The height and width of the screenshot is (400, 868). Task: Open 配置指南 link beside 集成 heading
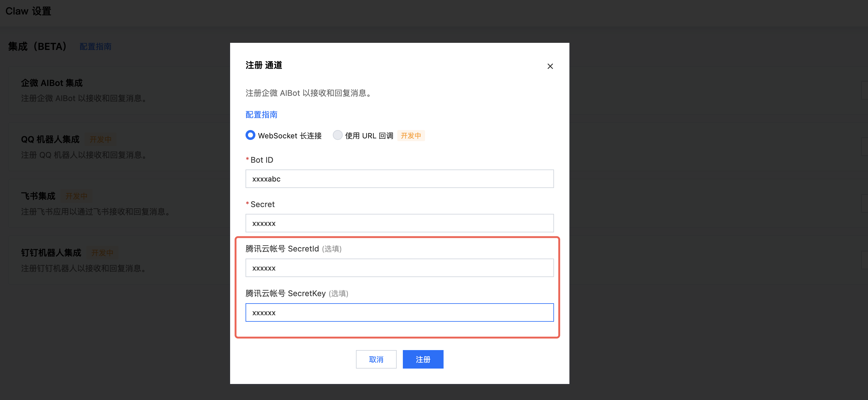(x=95, y=47)
